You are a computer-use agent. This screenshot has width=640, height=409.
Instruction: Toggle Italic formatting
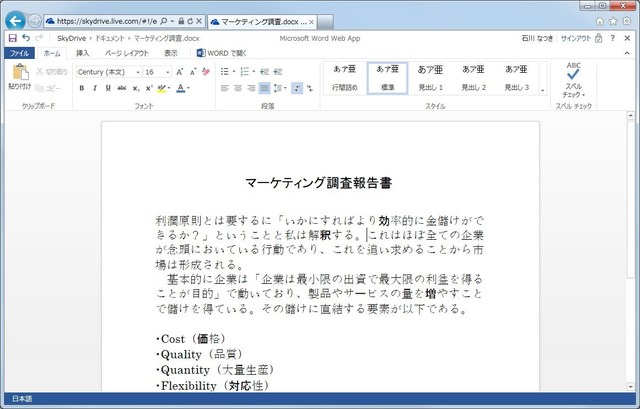pyautogui.click(x=94, y=88)
